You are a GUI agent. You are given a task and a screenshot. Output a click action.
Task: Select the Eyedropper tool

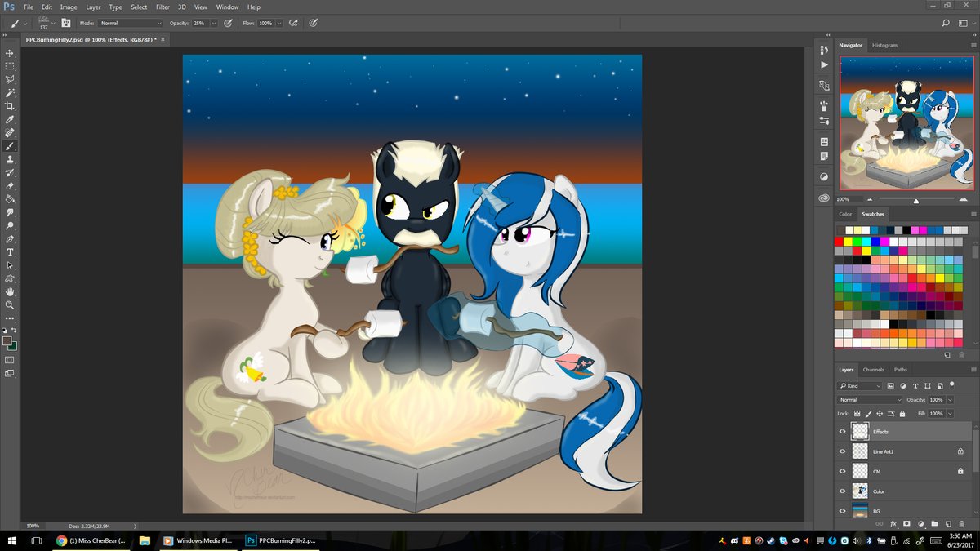click(10, 119)
